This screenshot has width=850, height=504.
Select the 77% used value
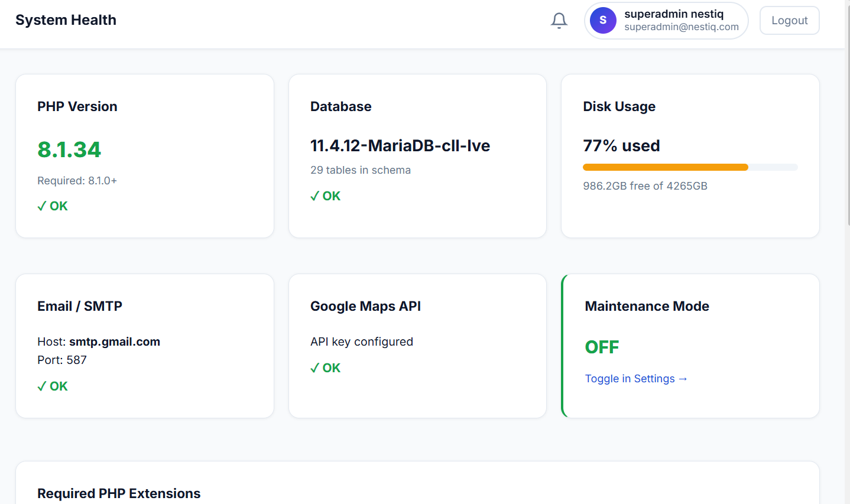tap(622, 146)
